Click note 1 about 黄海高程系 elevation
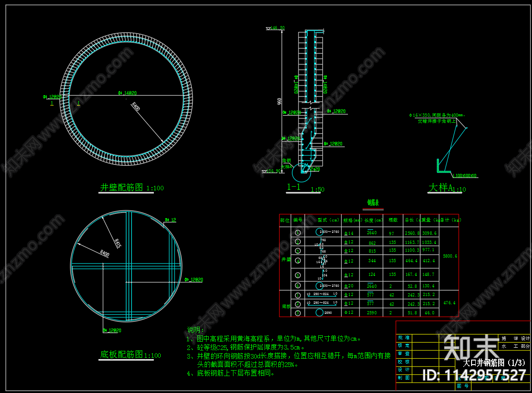 pyautogui.click(x=273, y=339)
